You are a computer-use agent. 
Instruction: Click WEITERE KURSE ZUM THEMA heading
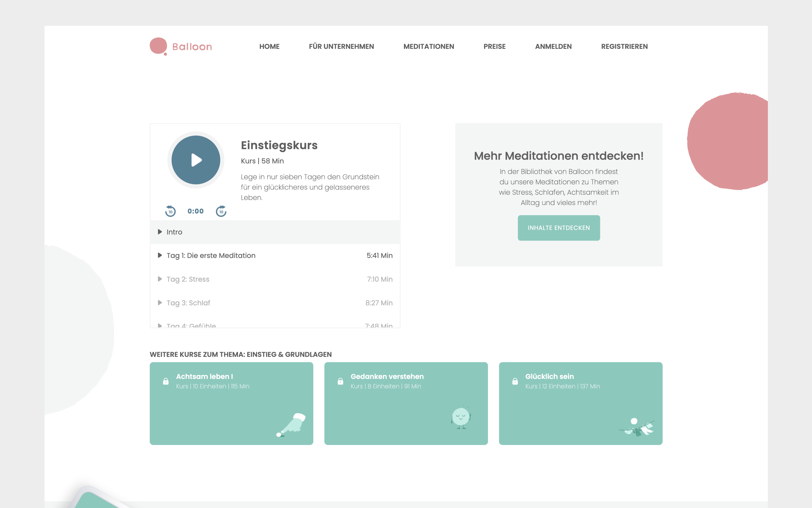coord(241,355)
